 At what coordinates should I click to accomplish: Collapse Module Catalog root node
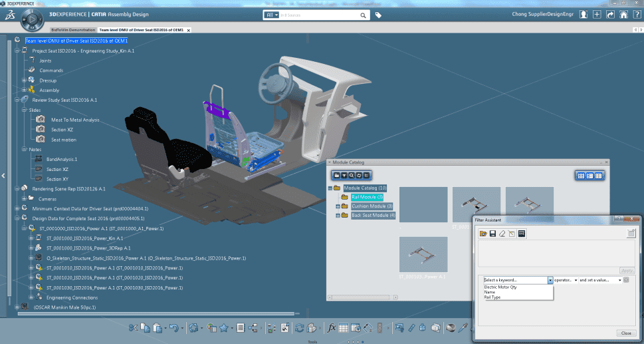330,188
